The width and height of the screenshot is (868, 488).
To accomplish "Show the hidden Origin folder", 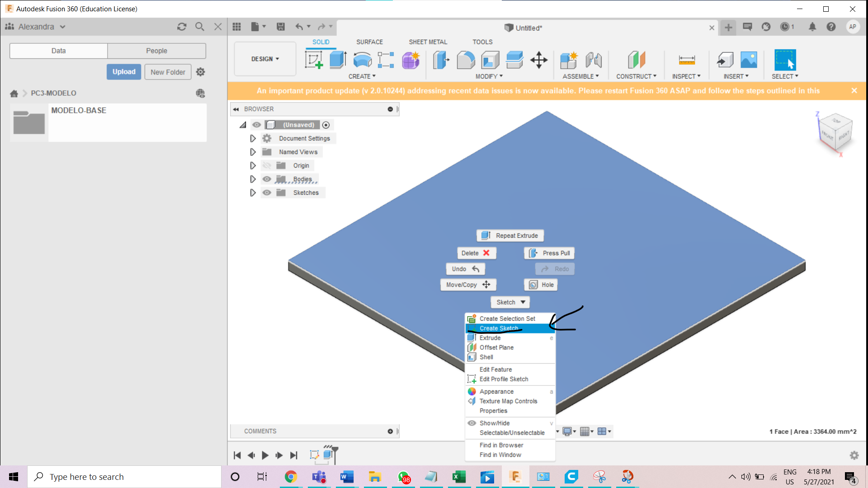I will coord(267,165).
